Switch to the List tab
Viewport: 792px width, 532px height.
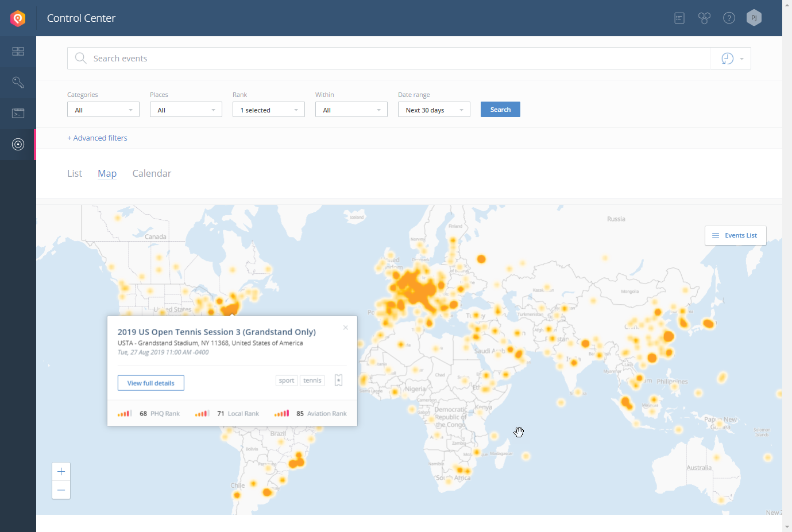(75, 173)
